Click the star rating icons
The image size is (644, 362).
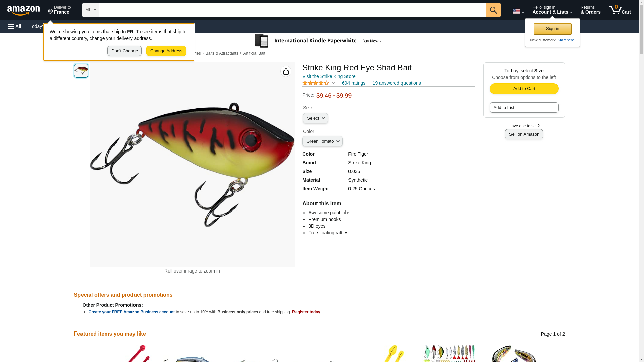[316, 83]
